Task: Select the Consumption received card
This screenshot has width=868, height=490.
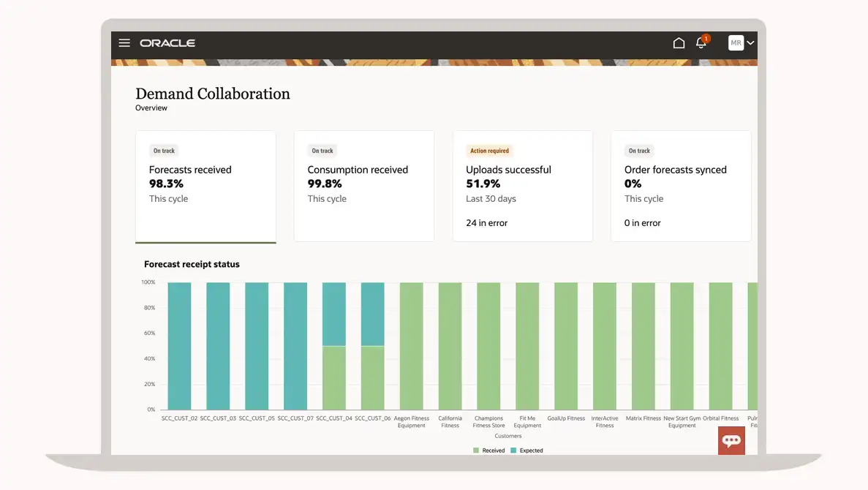Action: pyautogui.click(x=364, y=186)
